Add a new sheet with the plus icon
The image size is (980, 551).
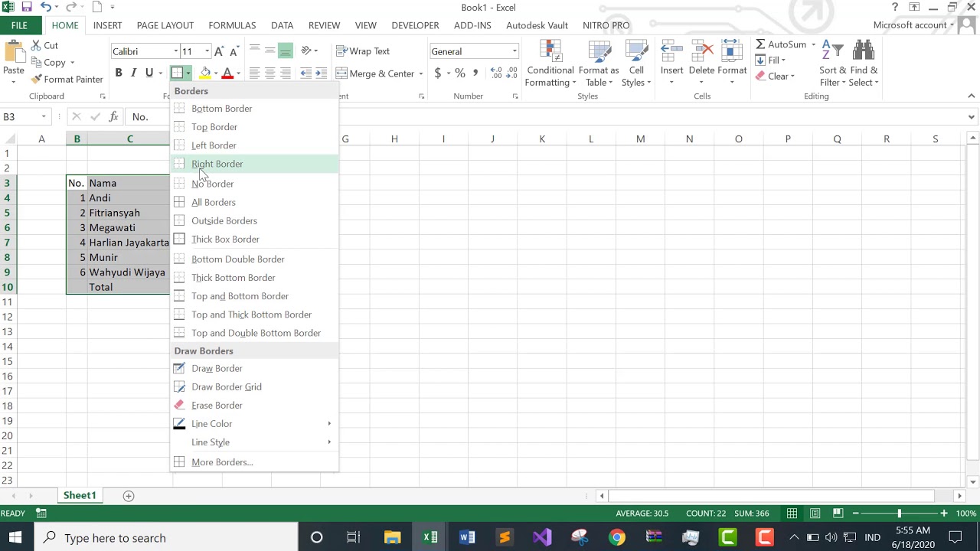129,496
